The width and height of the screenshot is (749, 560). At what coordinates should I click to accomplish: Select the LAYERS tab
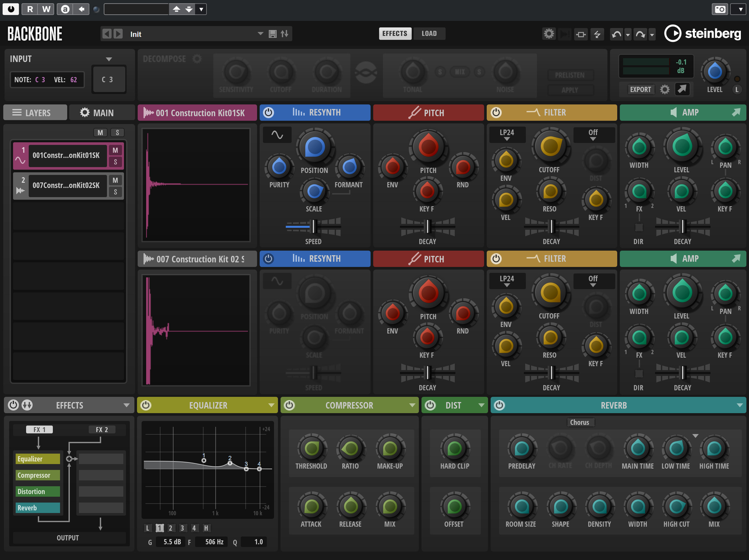click(35, 113)
